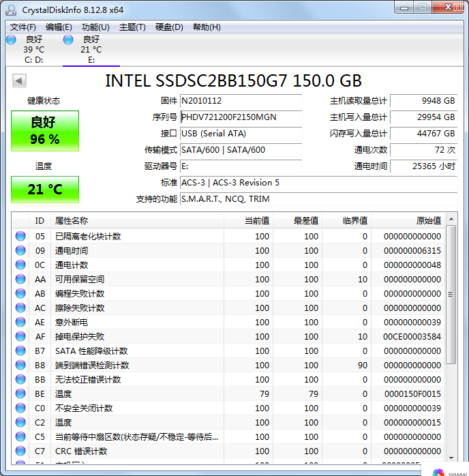Click the host reads value 9948 GB
The height and width of the screenshot is (476, 469).
click(423, 101)
